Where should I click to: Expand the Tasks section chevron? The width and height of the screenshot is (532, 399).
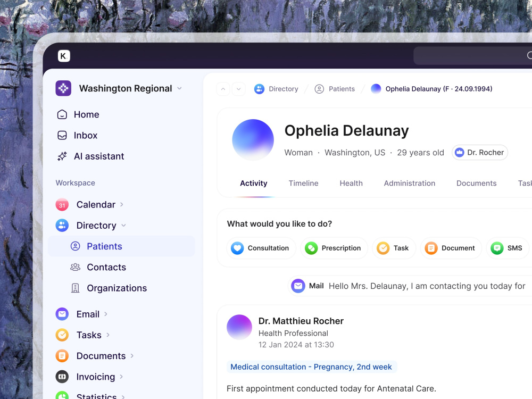pyautogui.click(x=108, y=335)
